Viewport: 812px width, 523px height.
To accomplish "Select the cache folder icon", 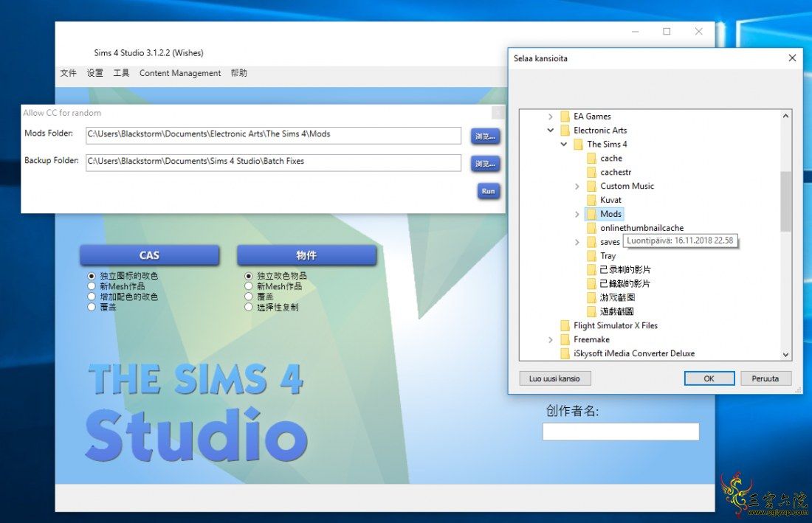I will point(591,159).
